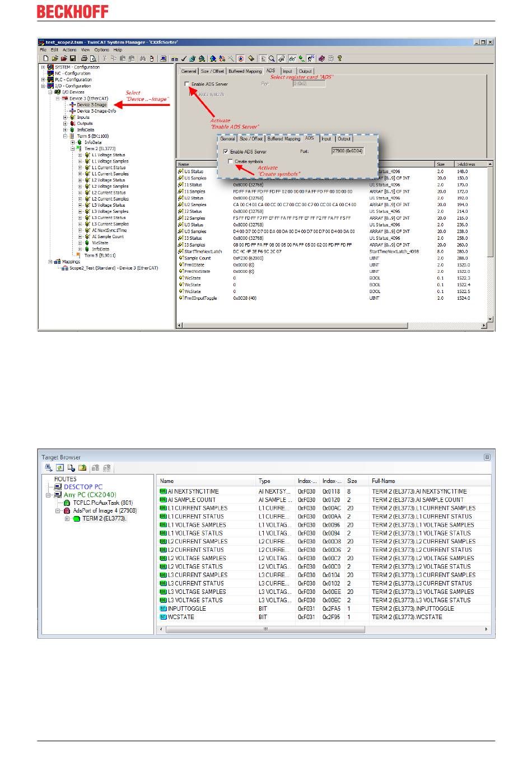This screenshot has height=767, width=532.
Task: Click the refresh icon in the Target Browser toolbar
Action: [x=59, y=468]
